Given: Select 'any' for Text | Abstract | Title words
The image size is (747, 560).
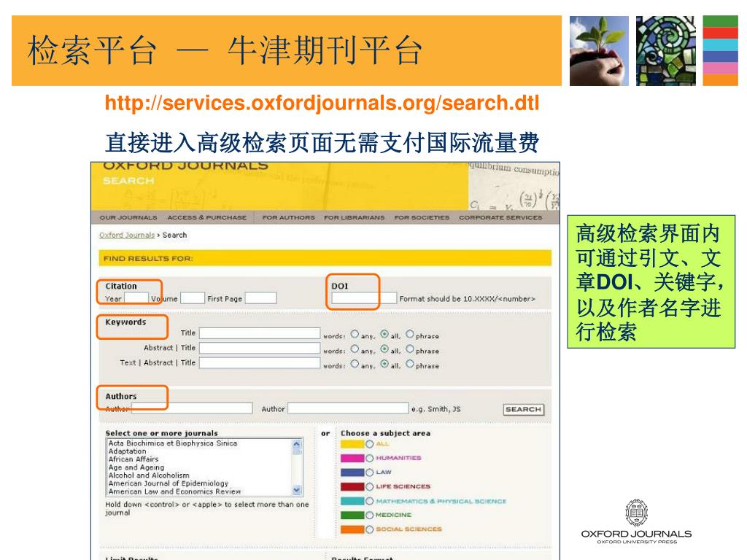Looking at the screenshot, I should [x=355, y=364].
